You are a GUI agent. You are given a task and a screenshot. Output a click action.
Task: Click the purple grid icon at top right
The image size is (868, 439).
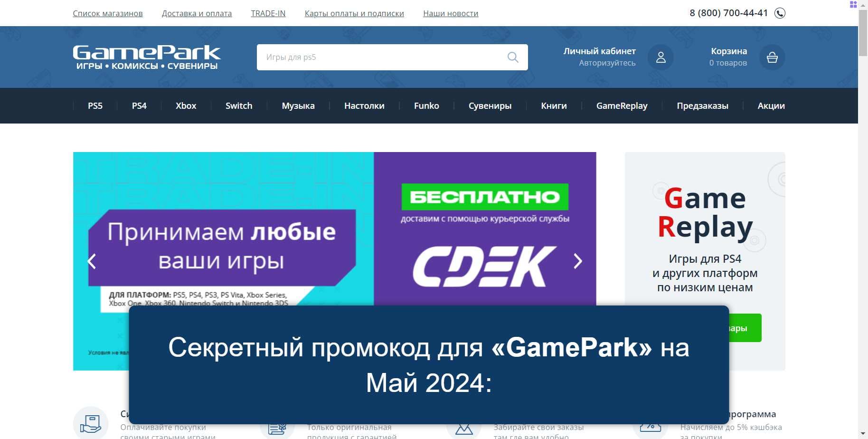(x=853, y=5)
